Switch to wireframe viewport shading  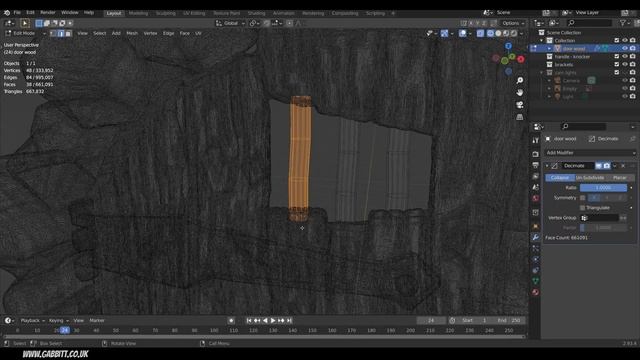tap(491, 33)
